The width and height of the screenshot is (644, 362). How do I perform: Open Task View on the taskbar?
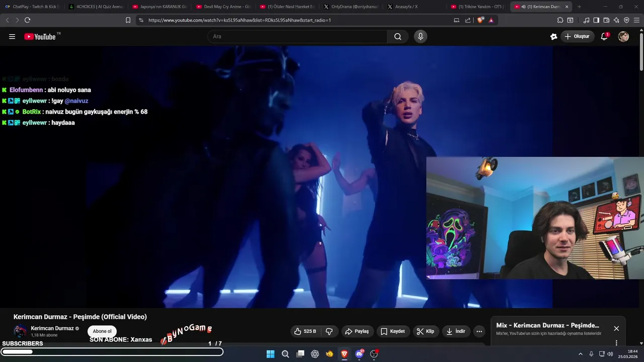[300, 354]
